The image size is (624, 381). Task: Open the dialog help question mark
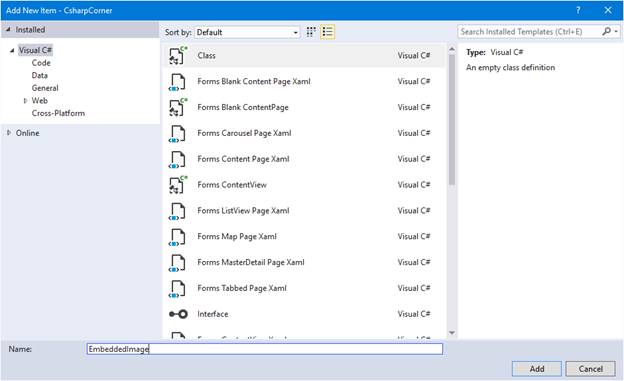point(578,10)
